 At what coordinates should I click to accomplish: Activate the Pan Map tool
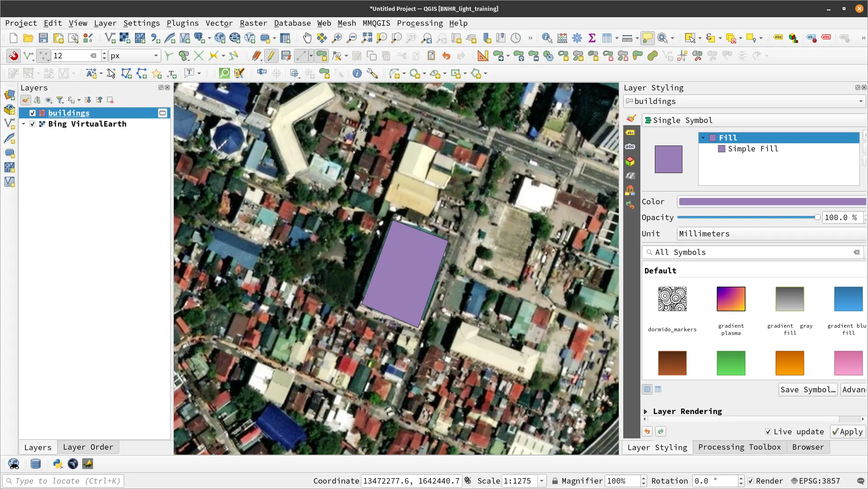point(307,38)
